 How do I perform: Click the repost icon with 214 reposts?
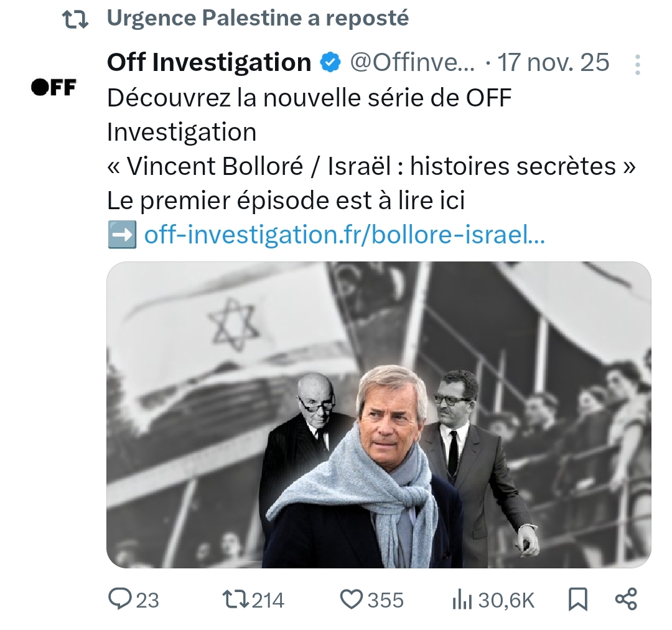coord(237,599)
